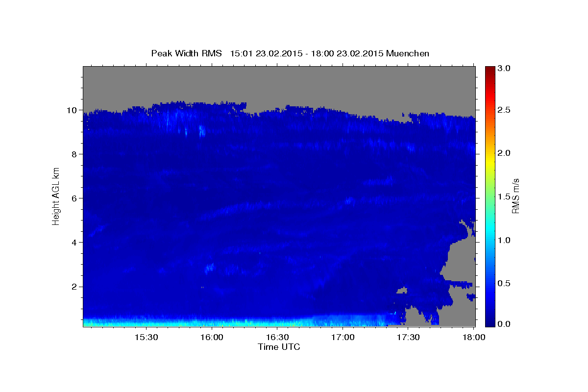Click the plot title 'Peak Width RMS'

(x=186, y=53)
